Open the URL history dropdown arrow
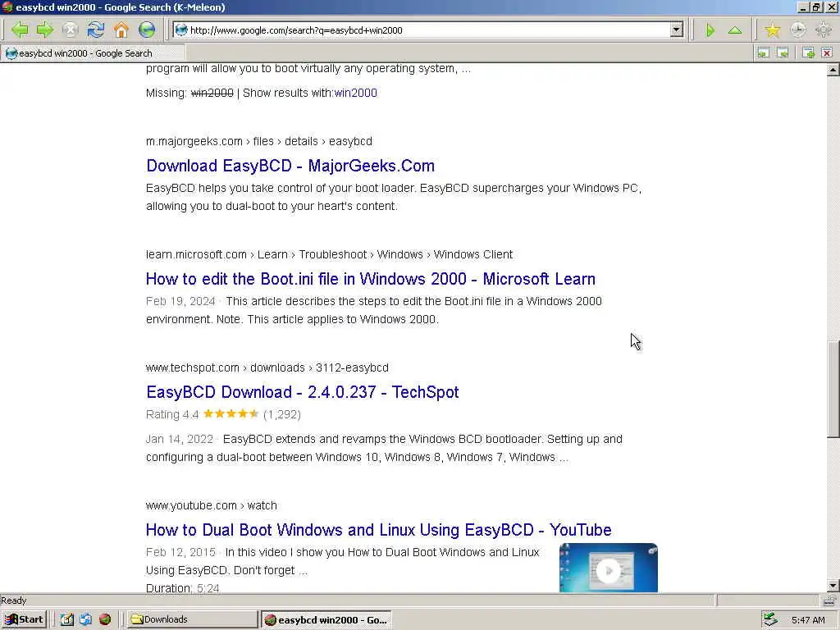The image size is (840, 630). pos(677,30)
